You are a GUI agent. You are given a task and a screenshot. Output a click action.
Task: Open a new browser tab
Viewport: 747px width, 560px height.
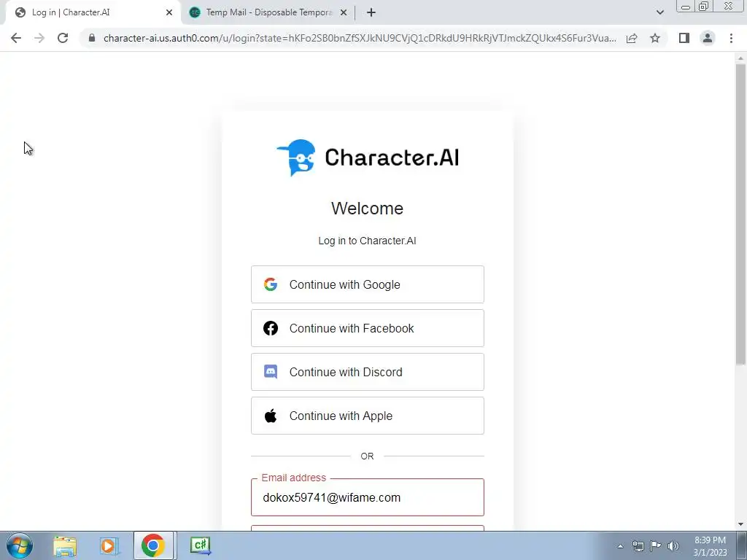pyautogui.click(x=371, y=12)
